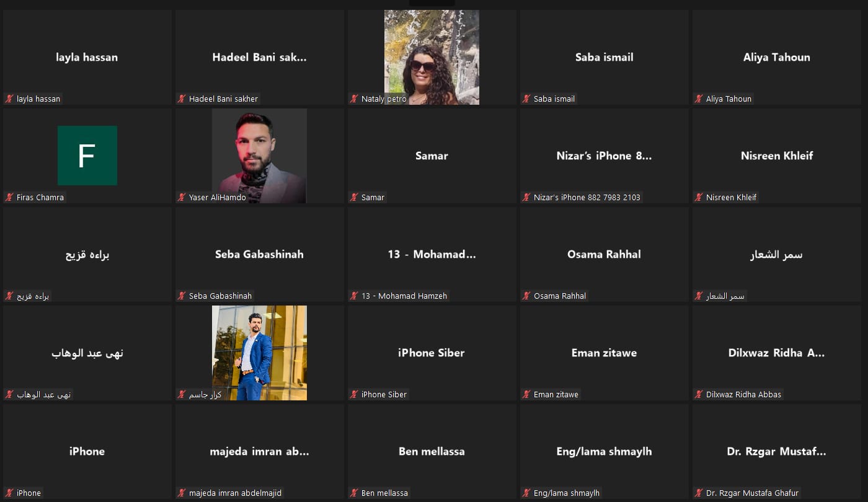Click muted mic icon next to Firas Chamra
This screenshot has height=502, width=868.
(x=9, y=197)
